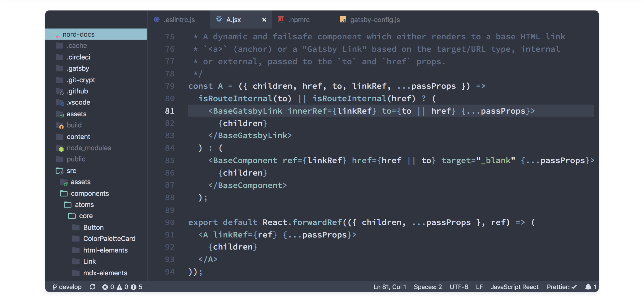Click the warnings triangle icon in status bar
The width and height of the screenshot is (644, 304).
119,287
